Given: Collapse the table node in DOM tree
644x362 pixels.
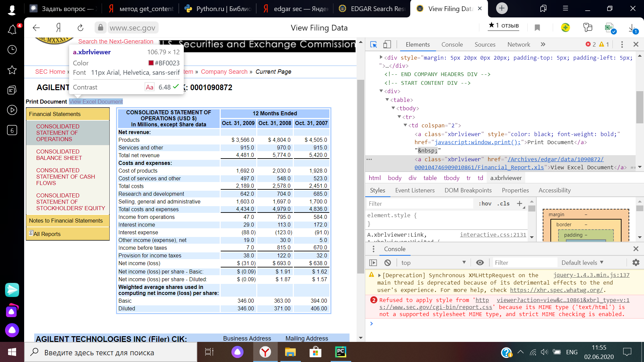Looking at the screenshot, I should click(387, 100).
